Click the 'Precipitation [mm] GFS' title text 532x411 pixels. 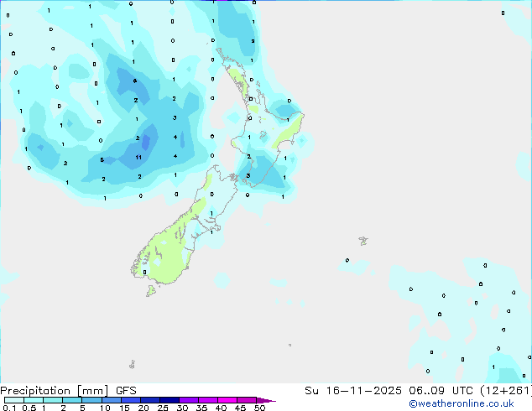click(x=68, y=391)
